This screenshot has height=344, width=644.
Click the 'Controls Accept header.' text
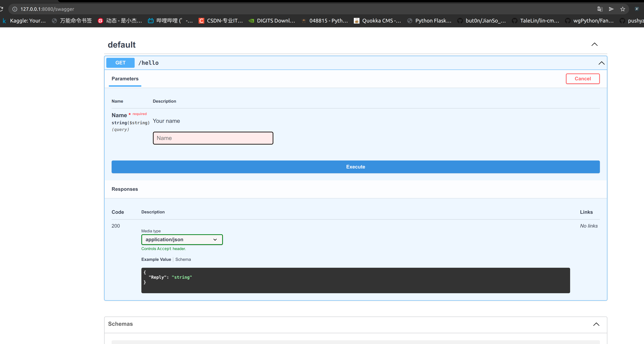pyautogui.click(x=164, y=249)
